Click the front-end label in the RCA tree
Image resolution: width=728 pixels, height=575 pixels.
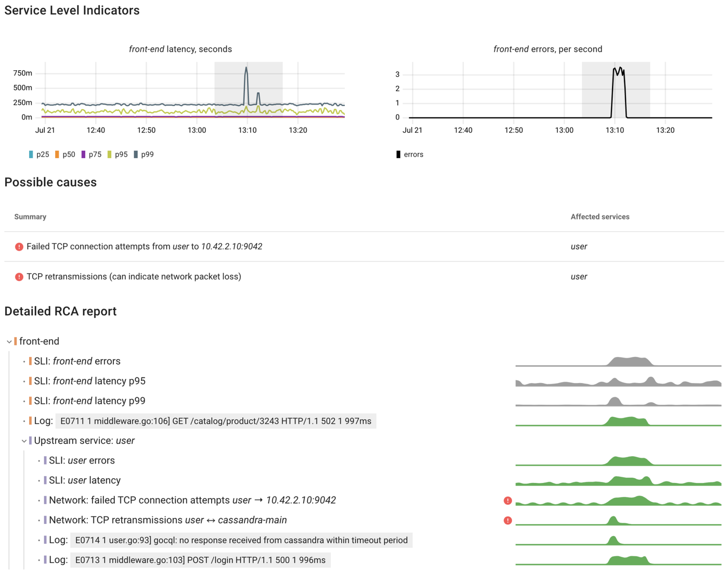[x=39, y=341]
